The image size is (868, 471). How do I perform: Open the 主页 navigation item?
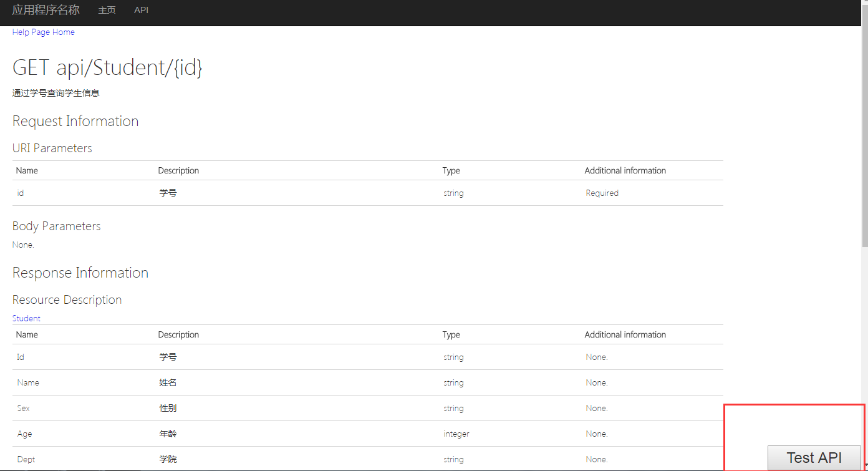(x=107, y=11)
